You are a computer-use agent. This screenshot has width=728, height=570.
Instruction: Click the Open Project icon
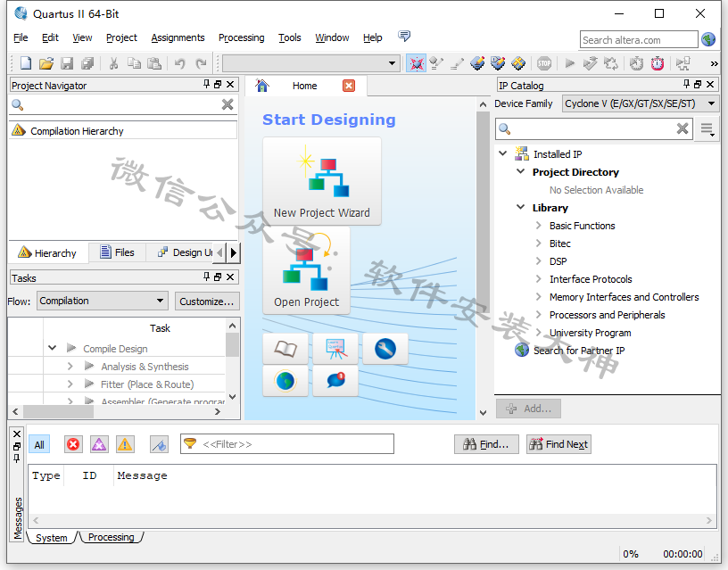[306, 270]
